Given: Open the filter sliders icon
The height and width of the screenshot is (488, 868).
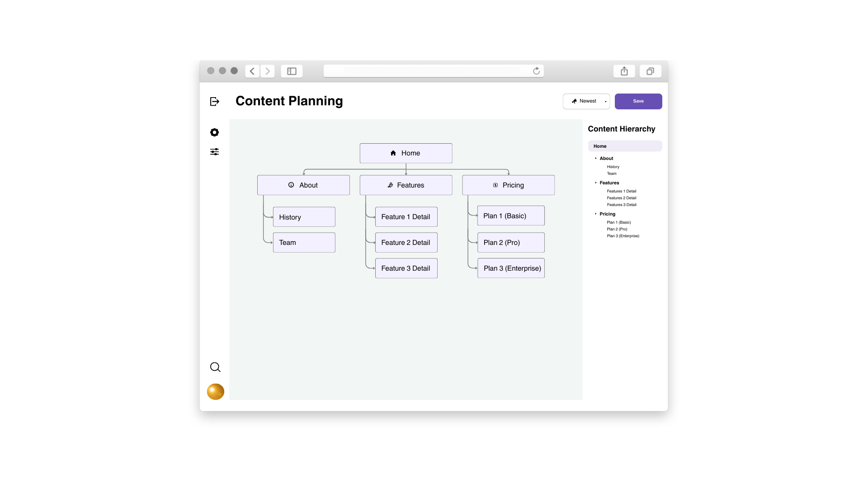Looking at the screenshot, I should click(x=215, y=152).
